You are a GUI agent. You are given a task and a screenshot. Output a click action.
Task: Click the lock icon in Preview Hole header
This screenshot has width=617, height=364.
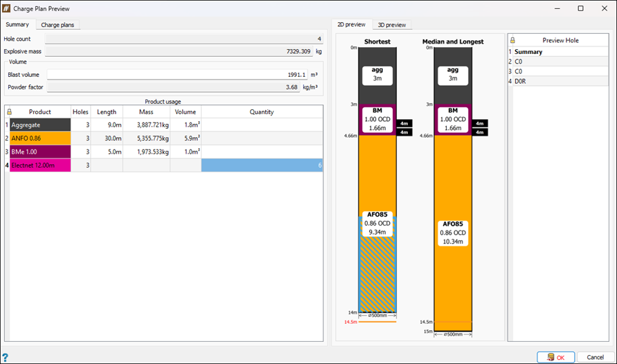coord(512,40)
